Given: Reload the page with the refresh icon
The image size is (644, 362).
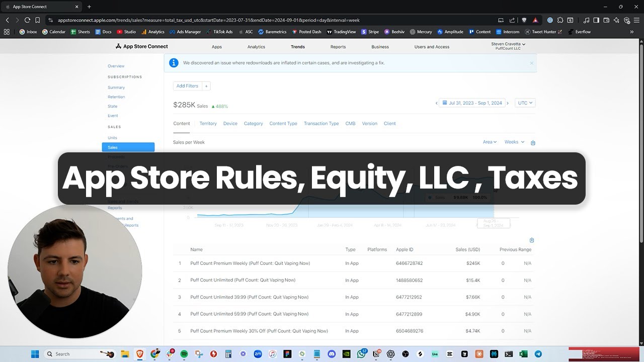Looking at the screenshot, I should click(27, 20).
